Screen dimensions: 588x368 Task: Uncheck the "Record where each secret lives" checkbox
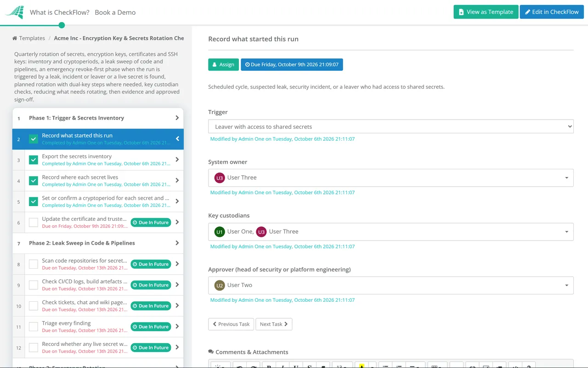coord(34,181)
